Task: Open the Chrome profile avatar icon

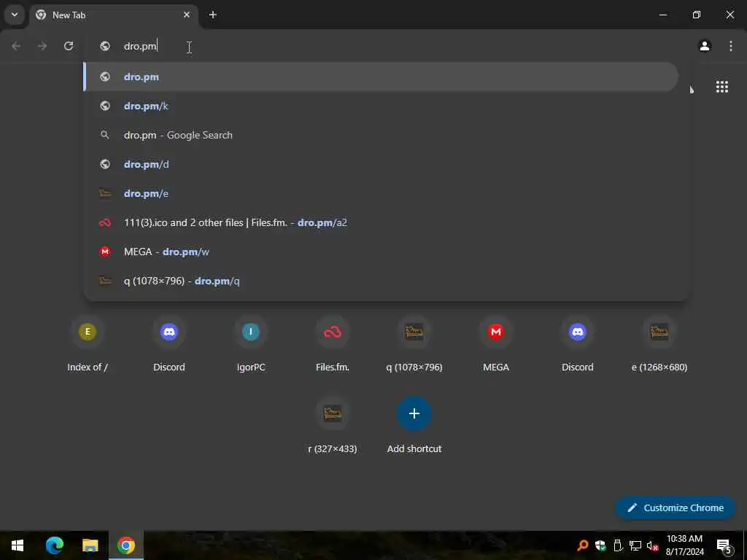Action: point(705,46)
